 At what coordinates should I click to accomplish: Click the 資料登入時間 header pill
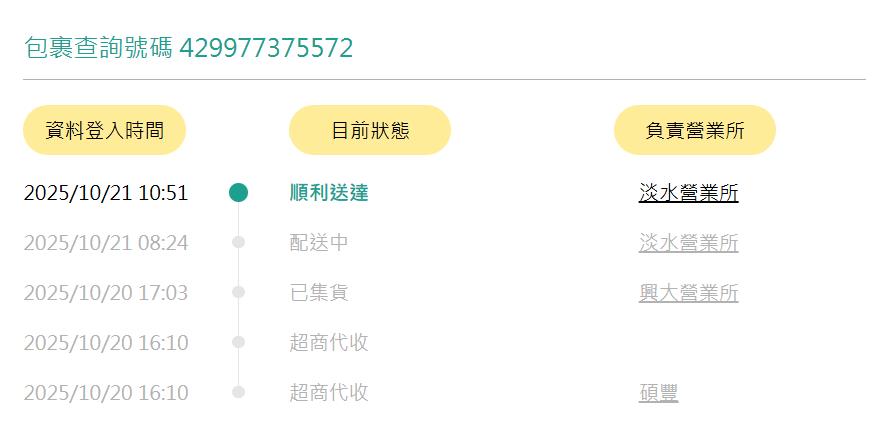click(104, 130)
